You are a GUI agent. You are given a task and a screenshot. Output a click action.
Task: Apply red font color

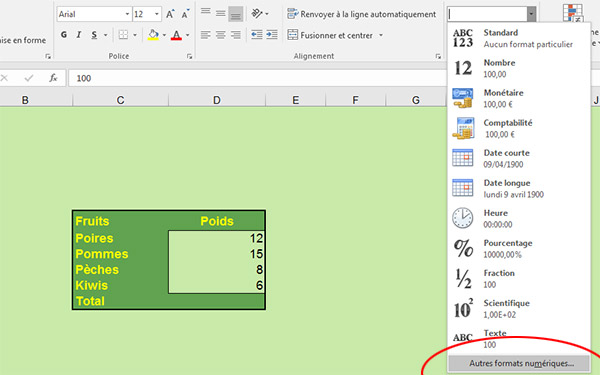coord(176,35)
